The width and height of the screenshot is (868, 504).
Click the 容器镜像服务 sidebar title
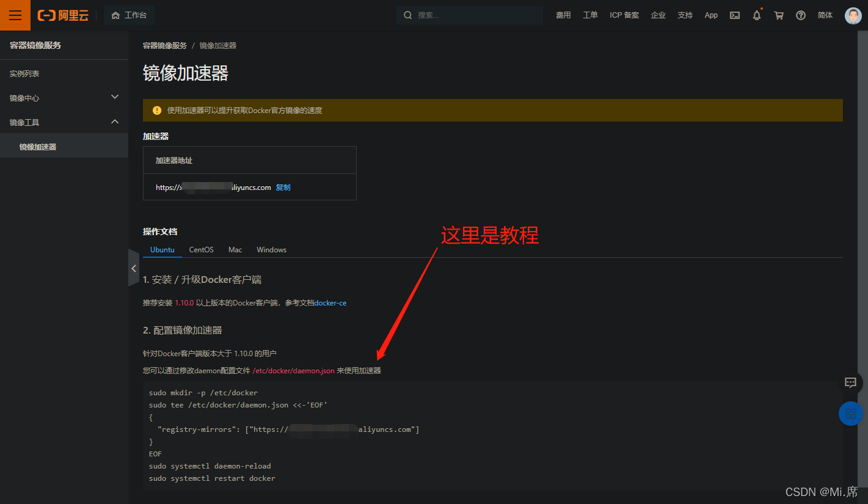coord(35,45)
